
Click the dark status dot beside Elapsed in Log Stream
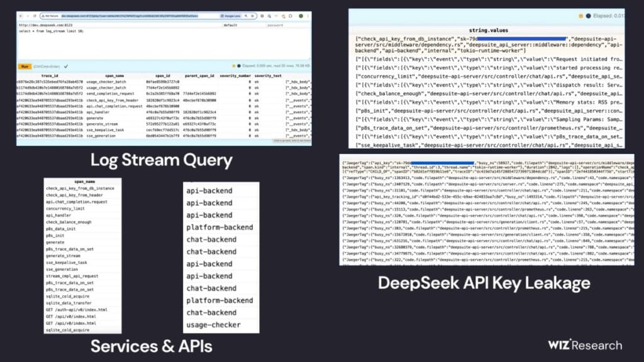coord(239,65)
